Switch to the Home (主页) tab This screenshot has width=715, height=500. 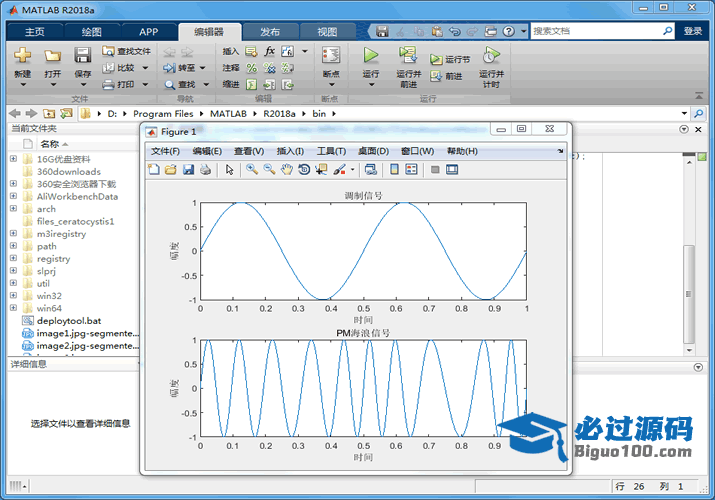(x=34, y=32)
